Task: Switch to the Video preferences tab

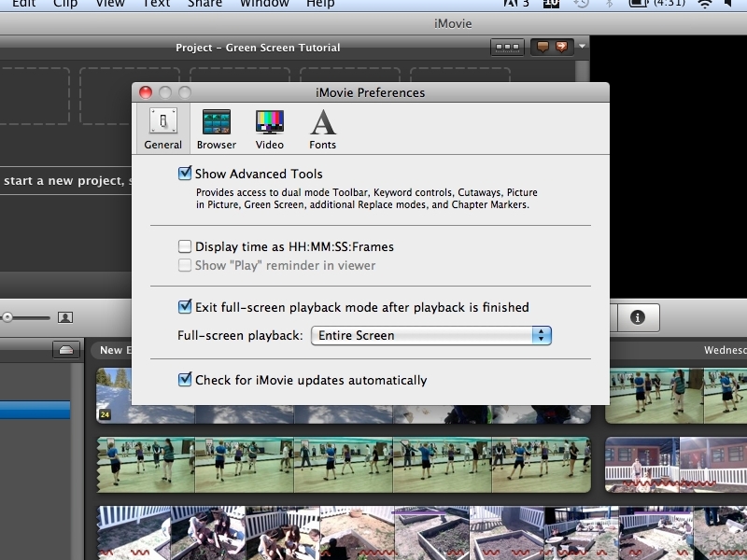Action: (270, 129)
